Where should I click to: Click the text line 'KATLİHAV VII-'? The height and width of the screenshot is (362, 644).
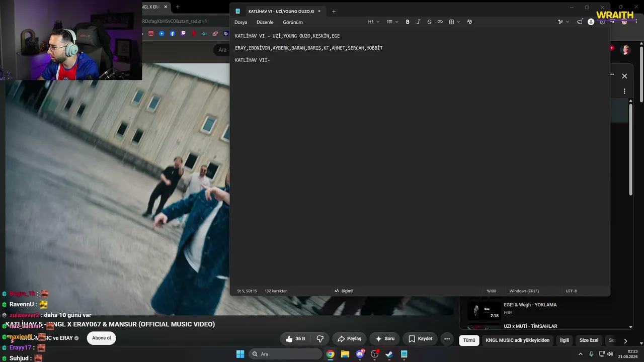coord(253,60)
